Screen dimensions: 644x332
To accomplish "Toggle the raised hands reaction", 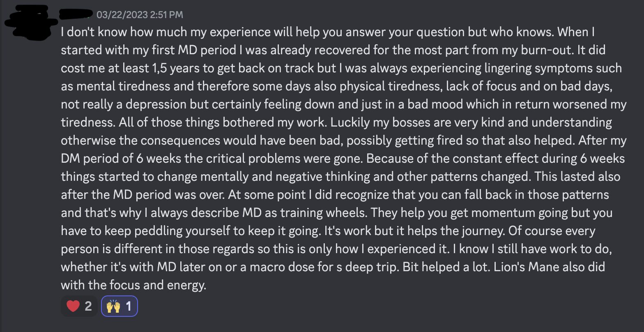I will point(120,306).
